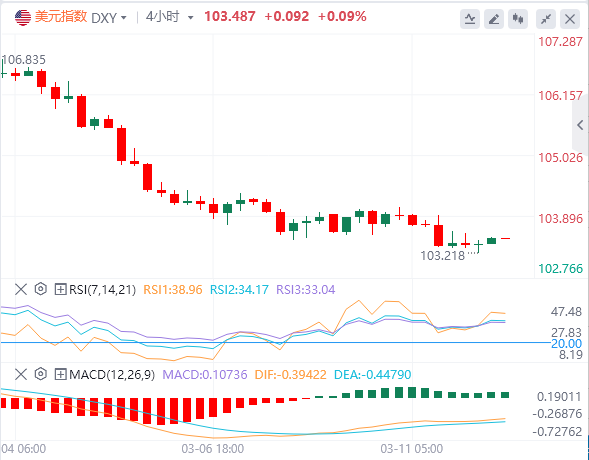Click the 105.026 price axis label
This screenshot has height=460, width=589.
pyautogui.click(x=560, y=157)
